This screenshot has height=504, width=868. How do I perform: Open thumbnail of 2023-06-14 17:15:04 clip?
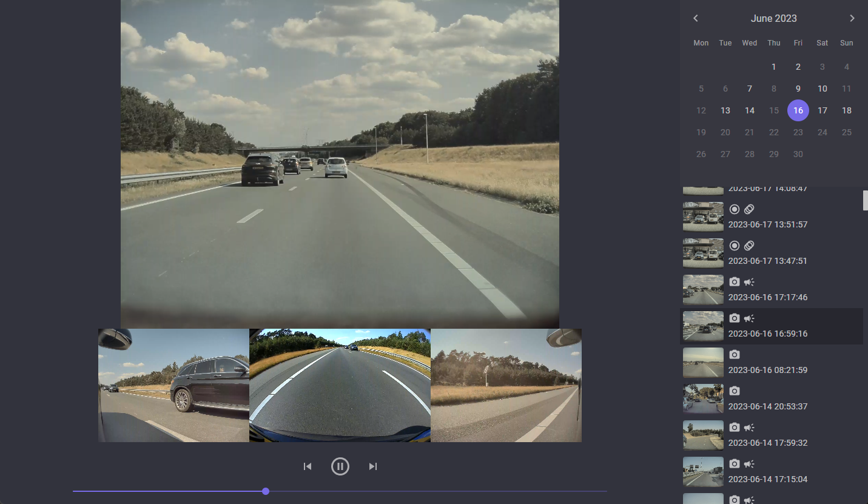(703, 471)
